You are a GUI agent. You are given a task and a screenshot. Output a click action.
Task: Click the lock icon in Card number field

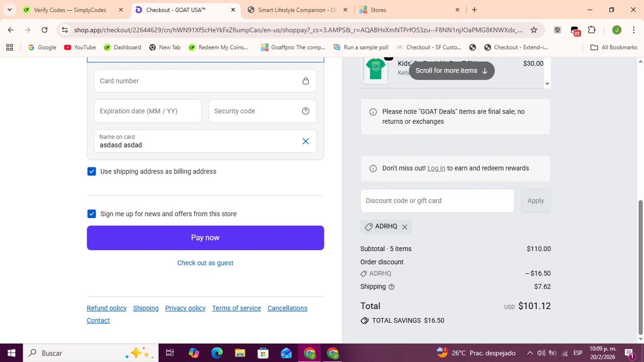point(306,81)
